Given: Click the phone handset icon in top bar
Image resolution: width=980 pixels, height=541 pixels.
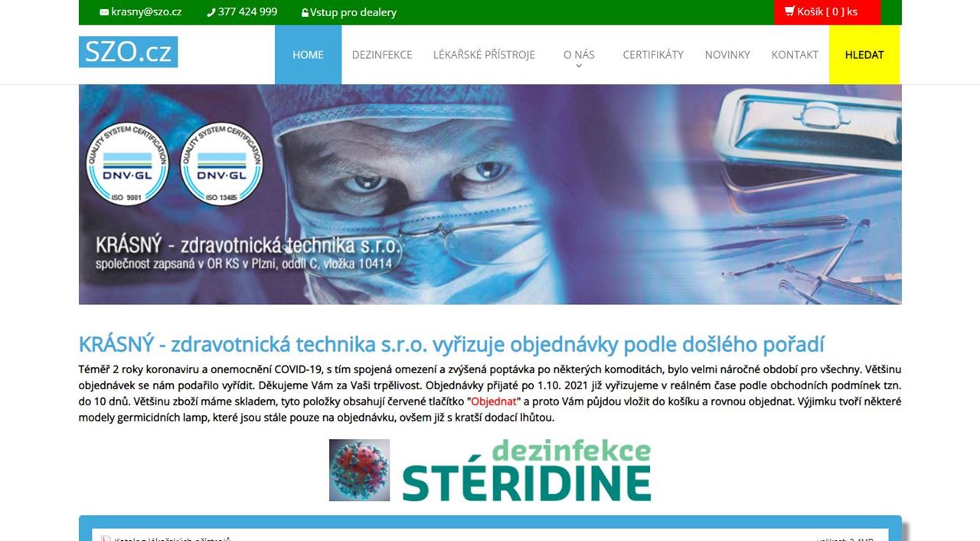Looking at the screenshot, I should tap(211, 12).
